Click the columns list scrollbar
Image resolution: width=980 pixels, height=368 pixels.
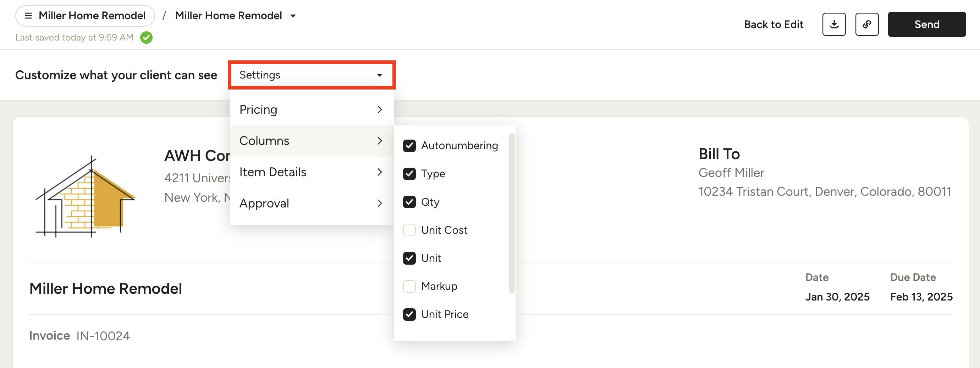coord(512,213)
